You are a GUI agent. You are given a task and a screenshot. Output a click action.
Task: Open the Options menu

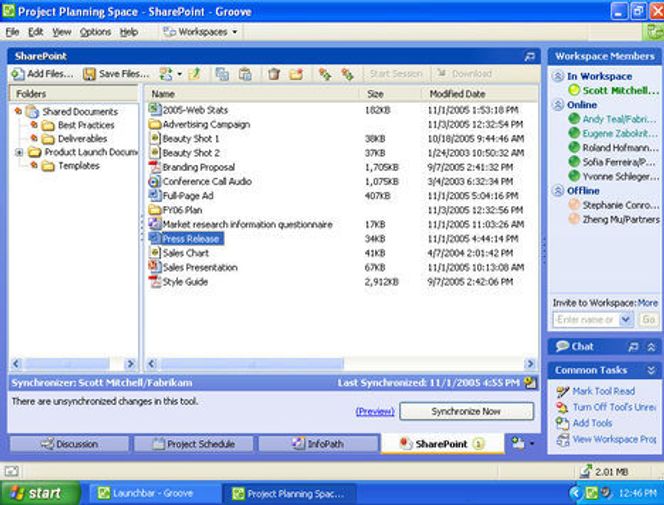[x=95, y=32]
